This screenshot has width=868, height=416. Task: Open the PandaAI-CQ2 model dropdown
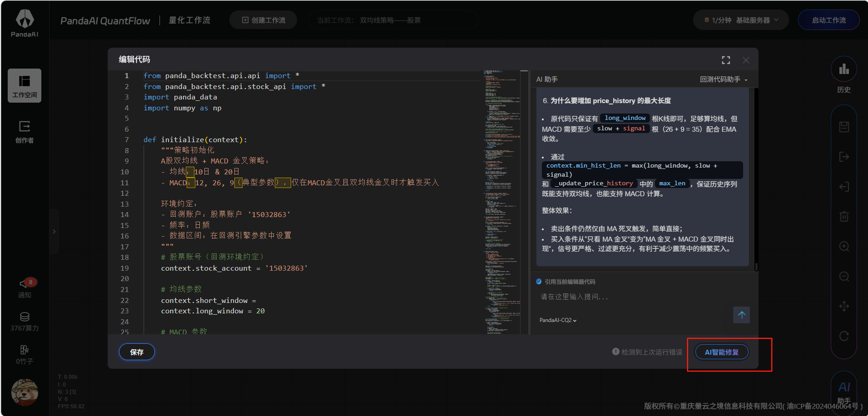point(558,320)
